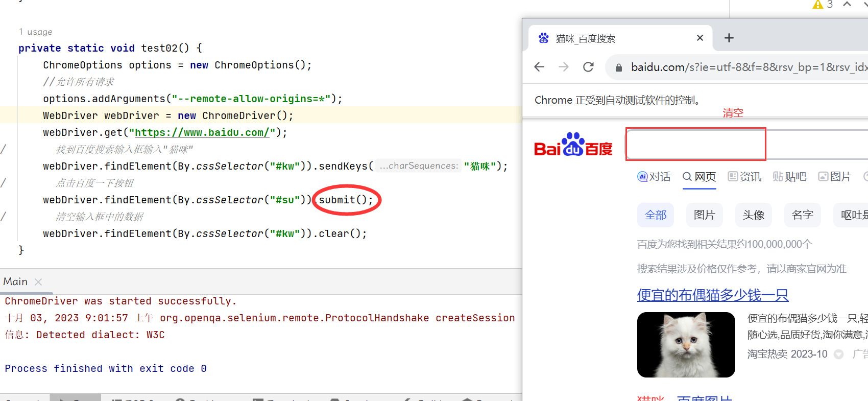Click the '--remote-allow-origins=*' string in code
The image size is (868, 401).
pyautogui.click(x=251, y=99)
